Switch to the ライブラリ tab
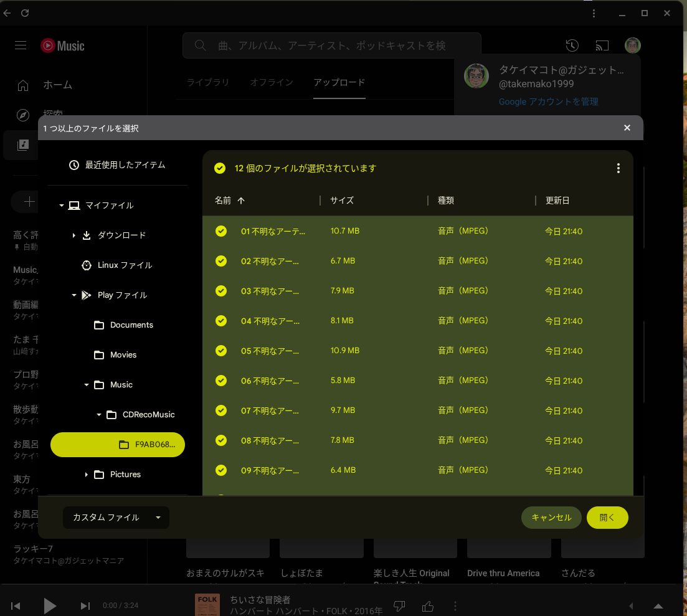687x616 pixels. (208, 82)
